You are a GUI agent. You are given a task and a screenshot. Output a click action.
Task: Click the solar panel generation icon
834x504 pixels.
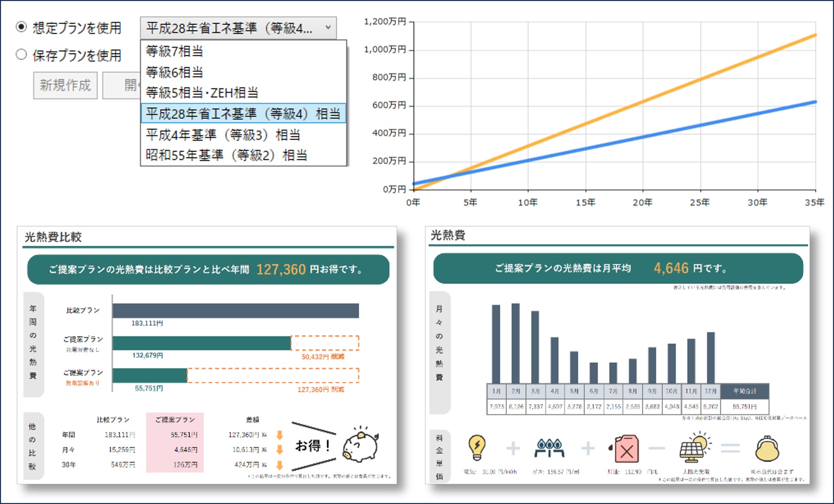pyautogui.click(x=695, y=448)
